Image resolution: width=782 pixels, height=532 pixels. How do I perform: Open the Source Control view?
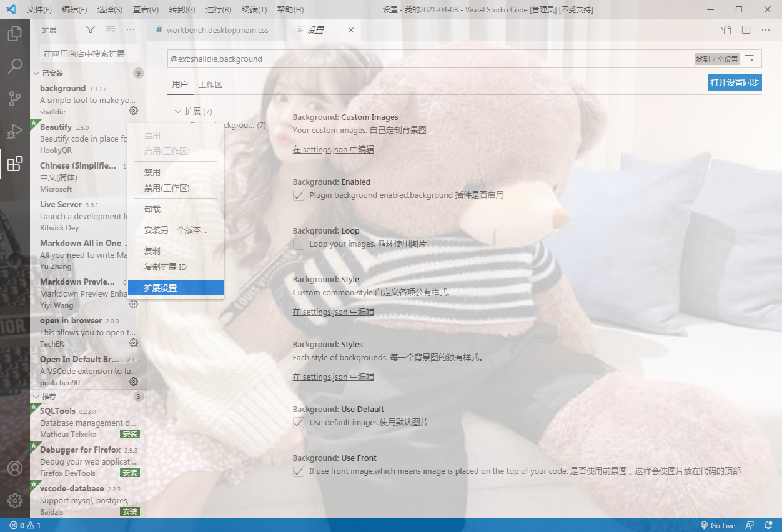15,98
